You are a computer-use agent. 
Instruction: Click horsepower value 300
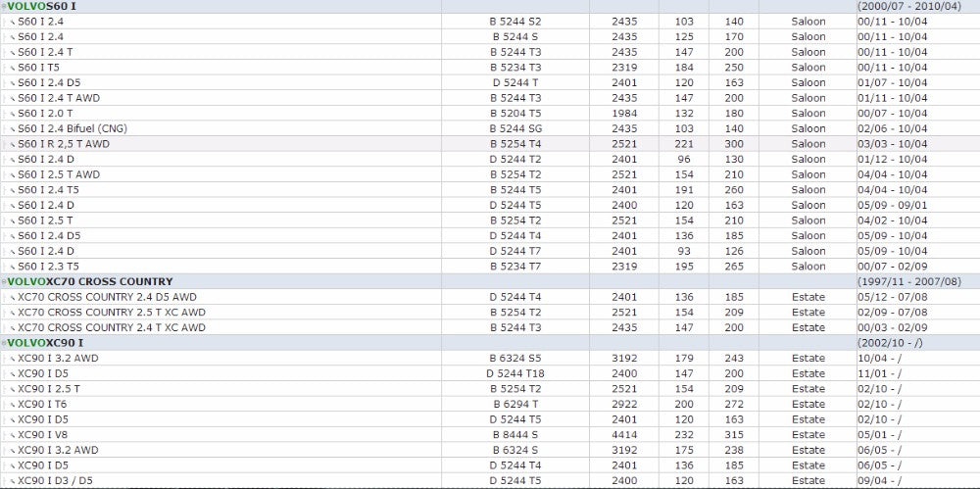click(734, 144)
